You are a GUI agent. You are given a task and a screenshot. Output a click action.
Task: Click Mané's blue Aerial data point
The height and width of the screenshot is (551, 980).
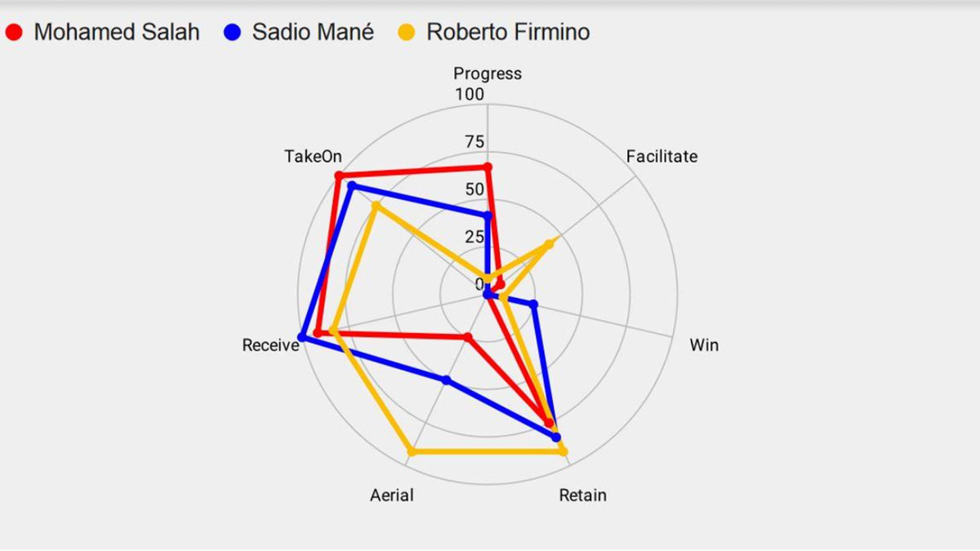click(x=446, y=380)
